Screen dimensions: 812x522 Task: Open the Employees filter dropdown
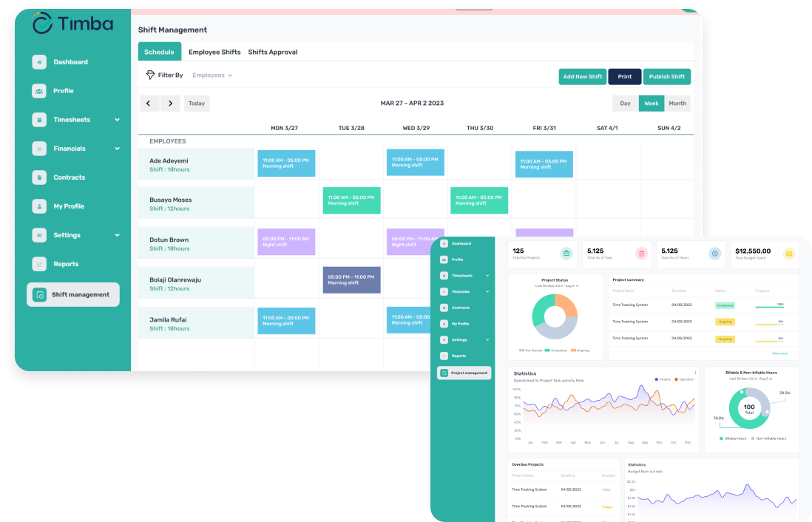coord(212,75)
